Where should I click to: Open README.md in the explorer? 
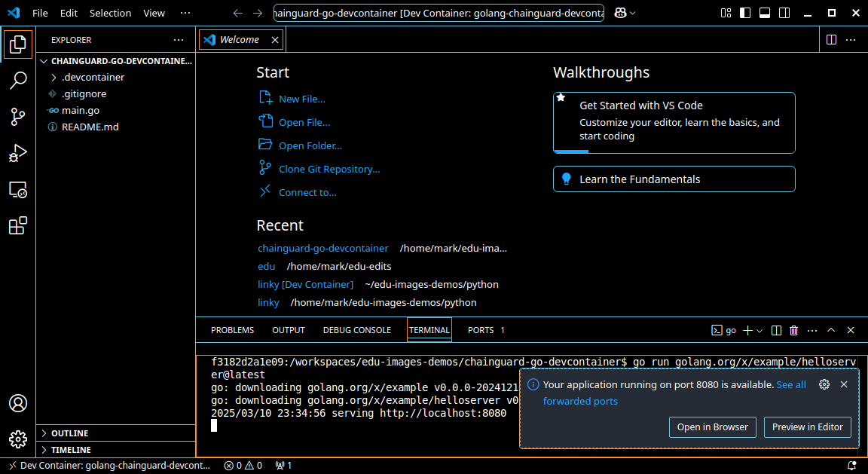(117, 127)
